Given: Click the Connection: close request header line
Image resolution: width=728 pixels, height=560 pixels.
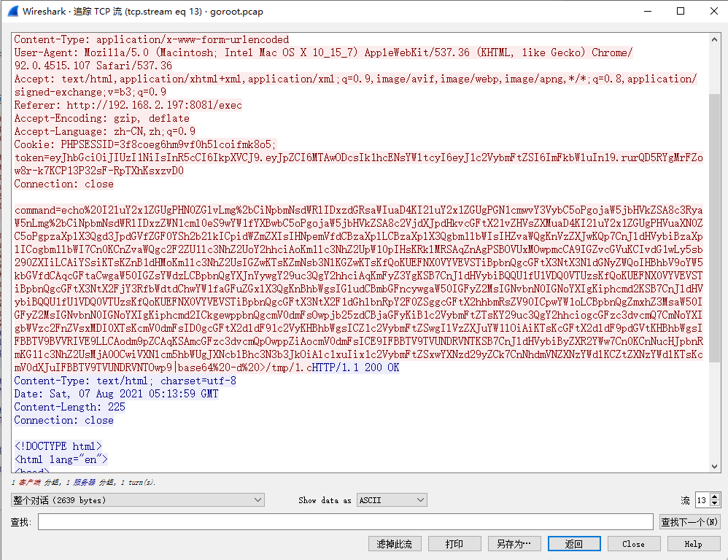Looking at the screenshot, I should 63,184.
